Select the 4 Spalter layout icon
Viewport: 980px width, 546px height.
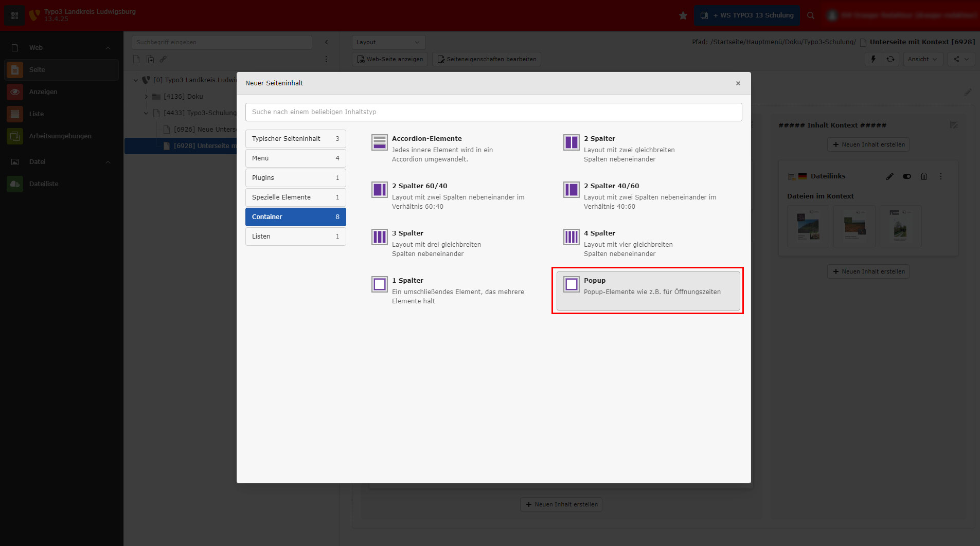click(x=571, y=237)
